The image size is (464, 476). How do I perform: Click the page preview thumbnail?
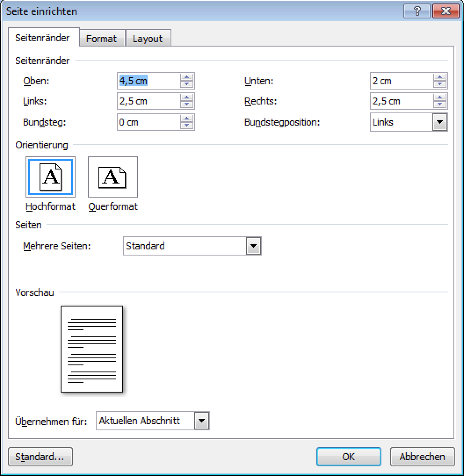pyautogui.click(x=92, y=349)
